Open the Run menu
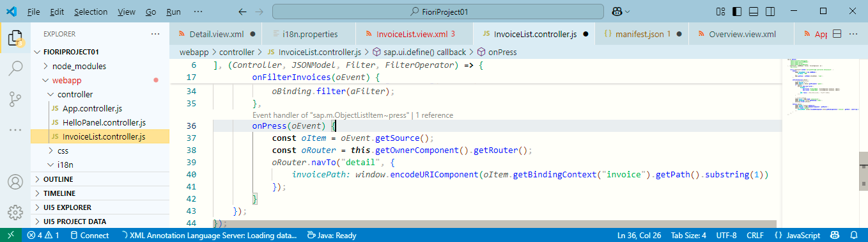Viewport: 868px width, 242px height. coord(173,12)
